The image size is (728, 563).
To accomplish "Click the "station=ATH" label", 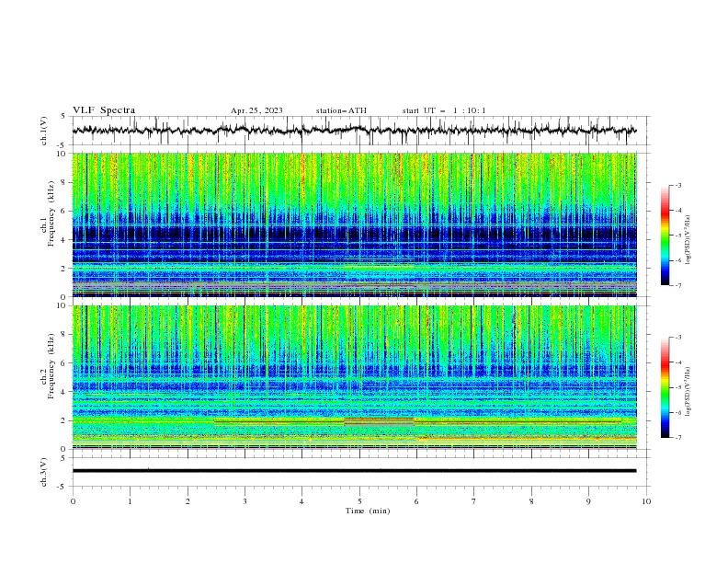I will coord(341,110).
